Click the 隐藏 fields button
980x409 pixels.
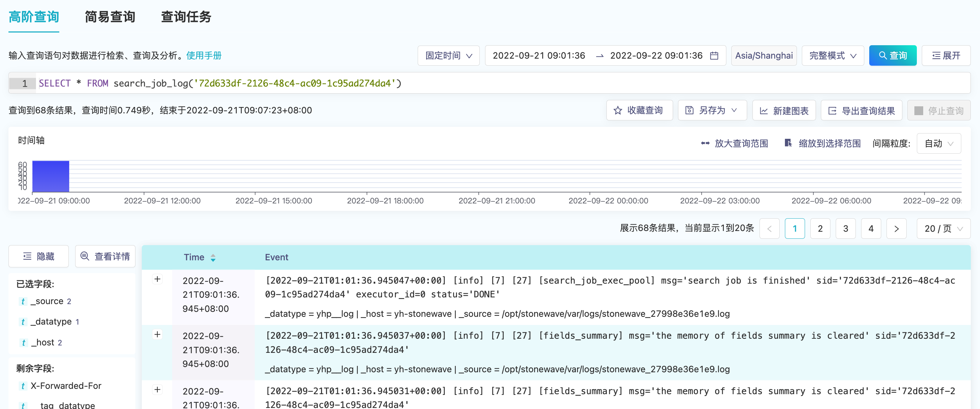[38, 256]
